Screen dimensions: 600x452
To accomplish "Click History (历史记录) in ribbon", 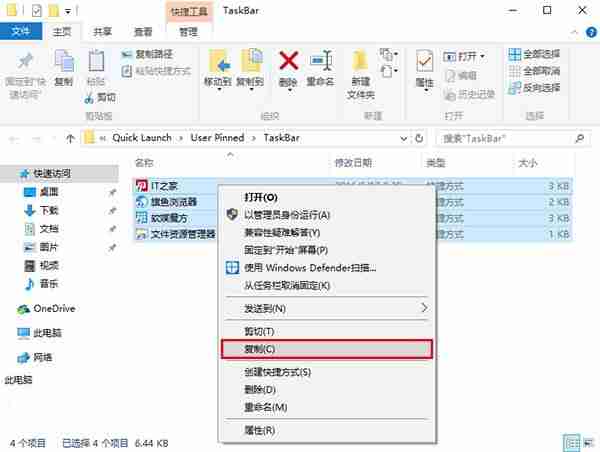I will (470, 94).
